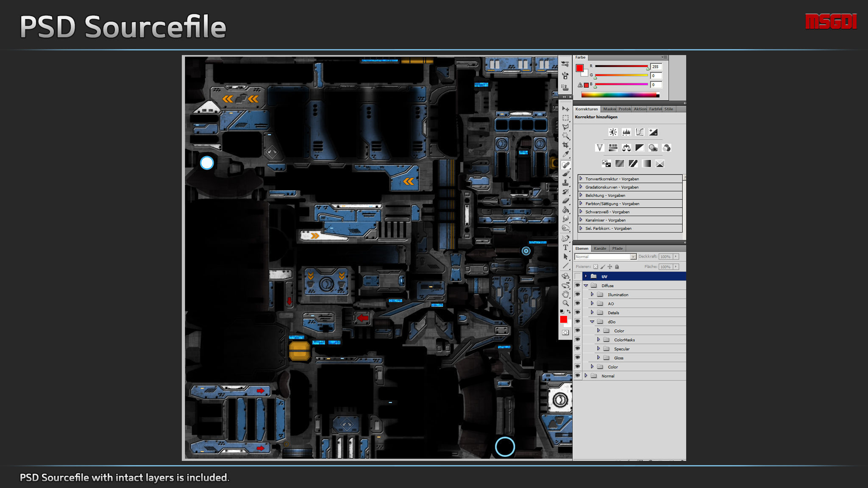Expand the Details layer group

(x=592, y=313)
